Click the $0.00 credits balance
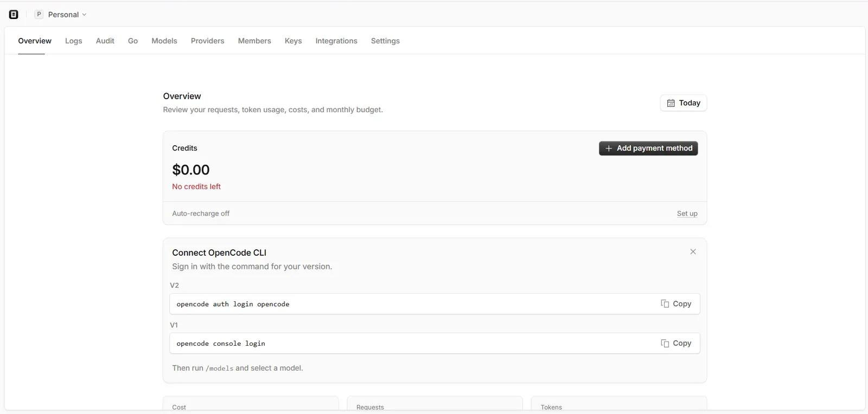868x414 pixels. click(x=191, y=170)
